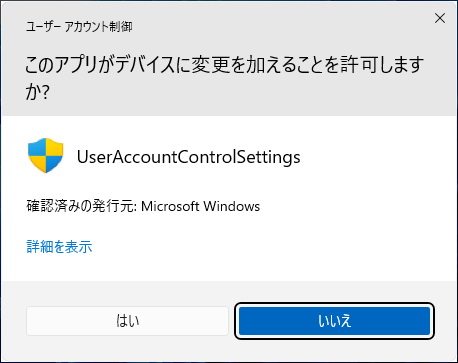
Task: Click the verified publisher line of text
Action: pyautogui.click(x=143, y=206)
